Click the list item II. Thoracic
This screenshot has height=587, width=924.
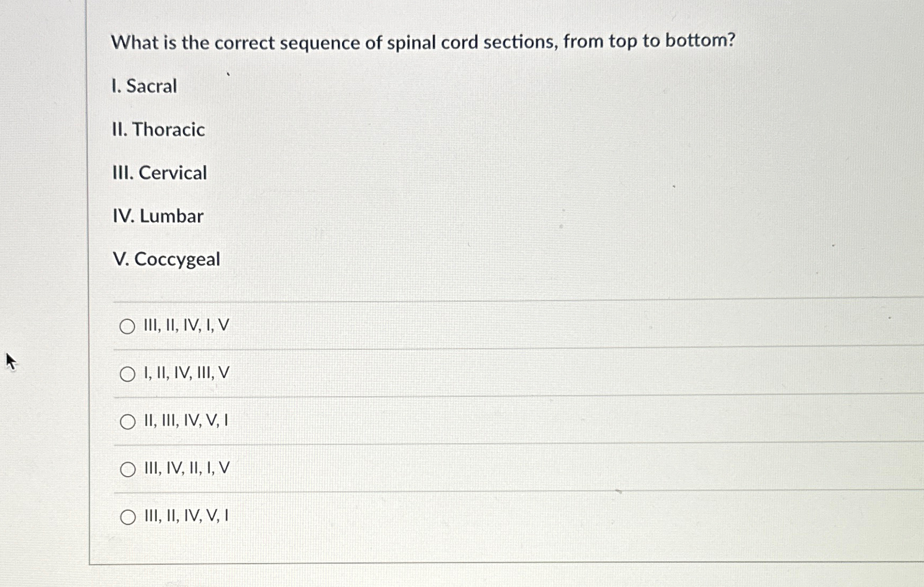pyautogui.click(x=158, y=130)
